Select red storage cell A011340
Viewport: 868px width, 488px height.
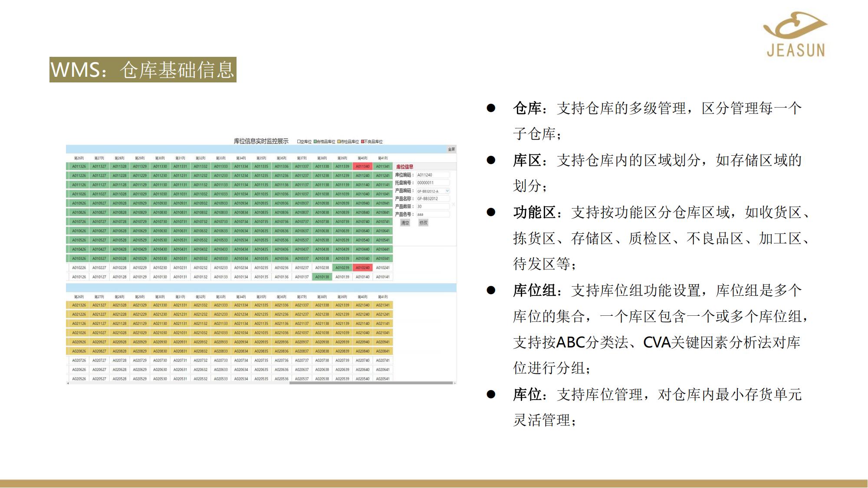362,167
